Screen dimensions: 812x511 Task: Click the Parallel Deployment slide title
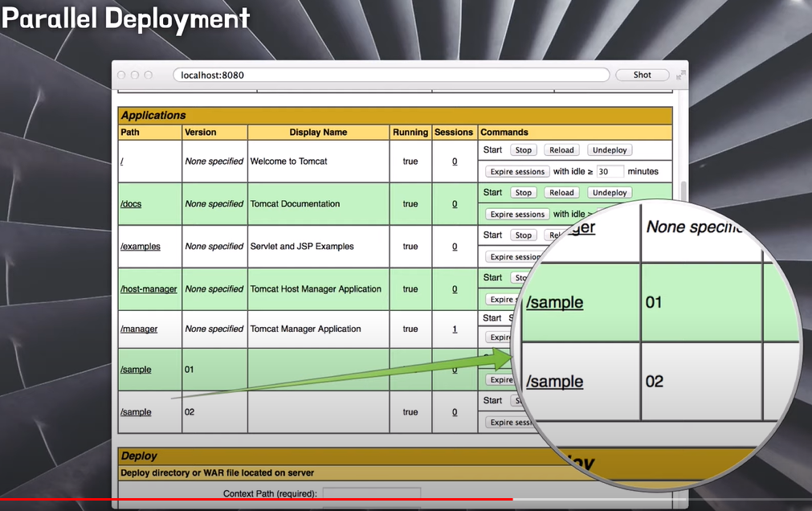126,18
